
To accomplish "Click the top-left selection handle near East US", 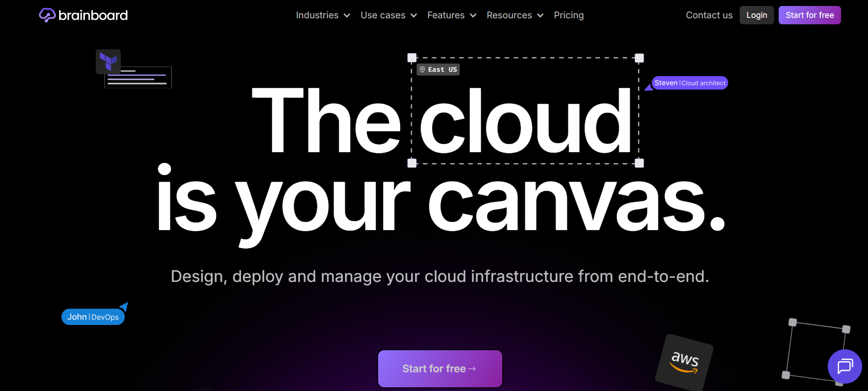I will coord(412,58).
